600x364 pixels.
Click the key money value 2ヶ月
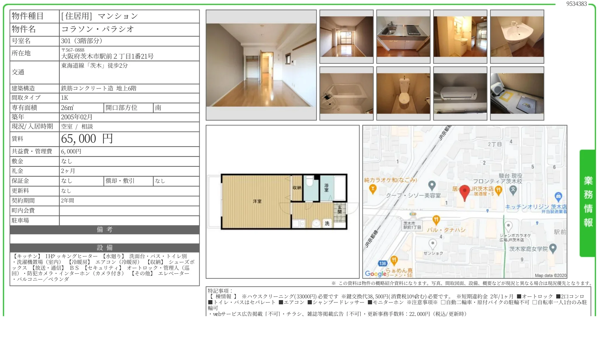(68, 171)
